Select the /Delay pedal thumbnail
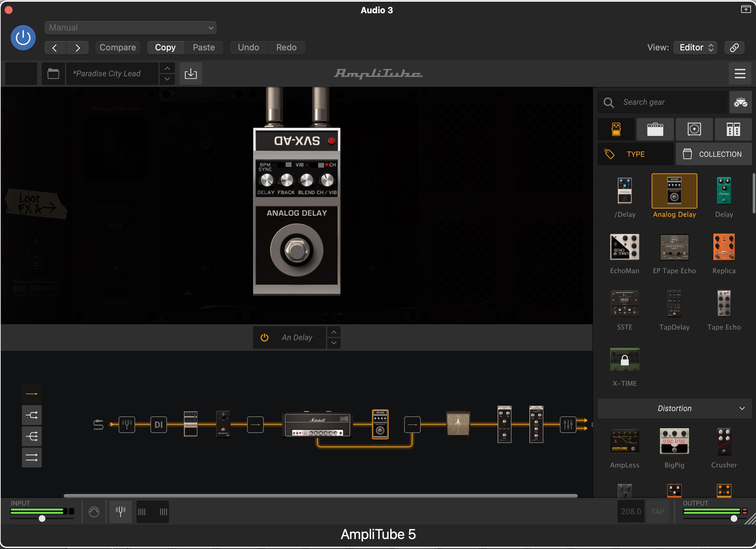Viewport: 756px width, 549px height. point(625,191)
